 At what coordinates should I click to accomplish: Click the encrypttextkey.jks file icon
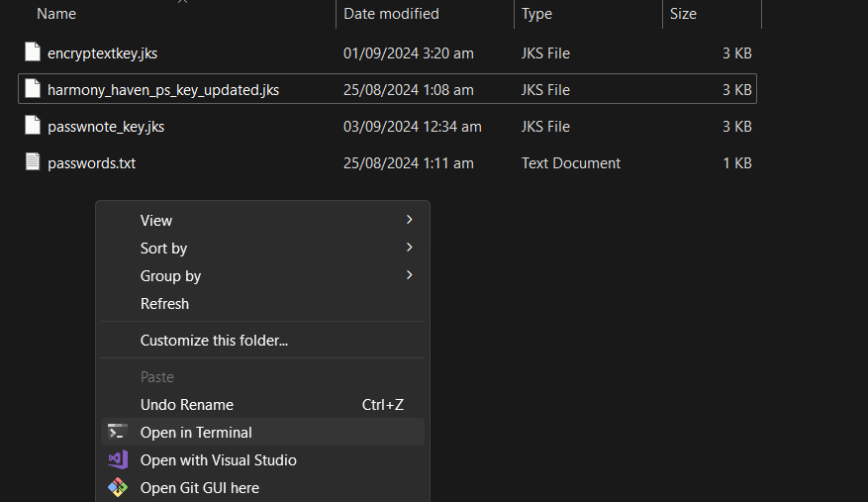point(33,52)
